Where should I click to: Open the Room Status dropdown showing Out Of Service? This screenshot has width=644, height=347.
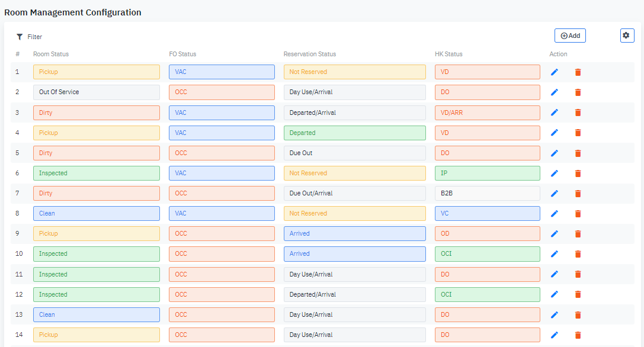96,92
